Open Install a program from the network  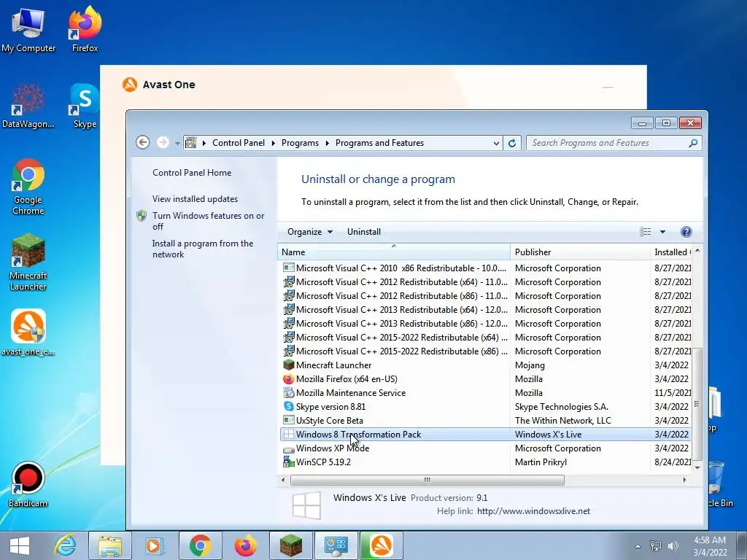tap(203, 249)
